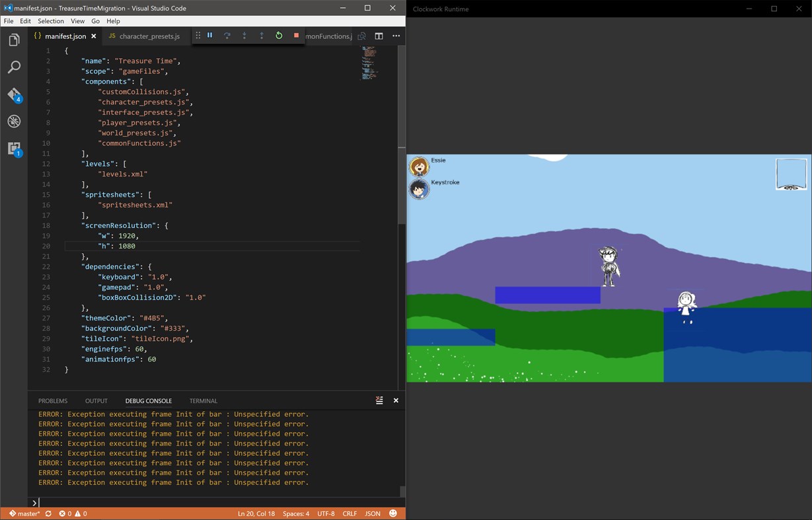This screenshot has width=812, height=520.
Task: Click the inventory box in game corner
Action: (791, 174)
